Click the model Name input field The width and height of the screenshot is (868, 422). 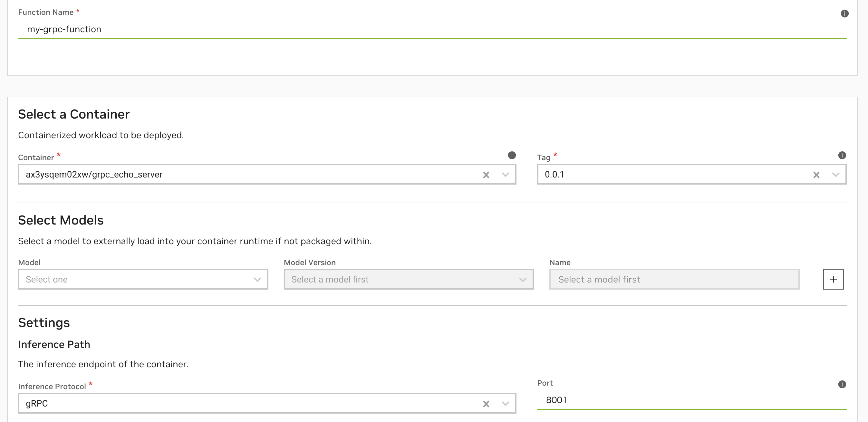tap(674, 279)
